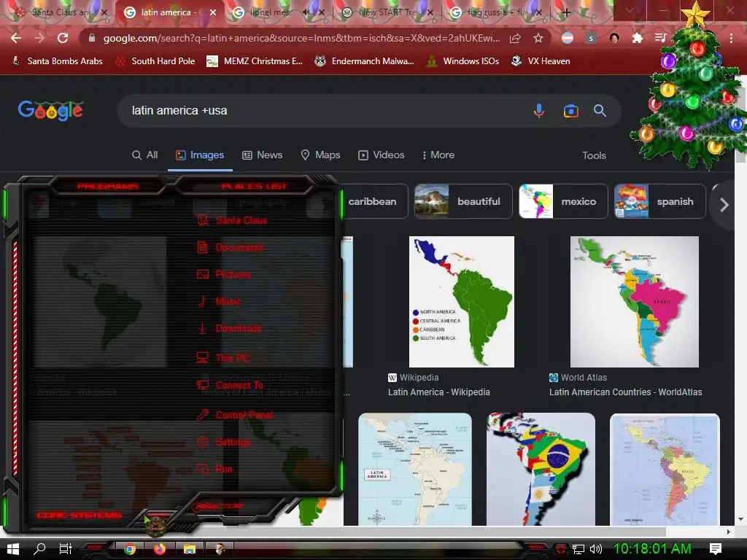Select the Images search tab
The width and height of the screenshot is (747, 560).
200,155
